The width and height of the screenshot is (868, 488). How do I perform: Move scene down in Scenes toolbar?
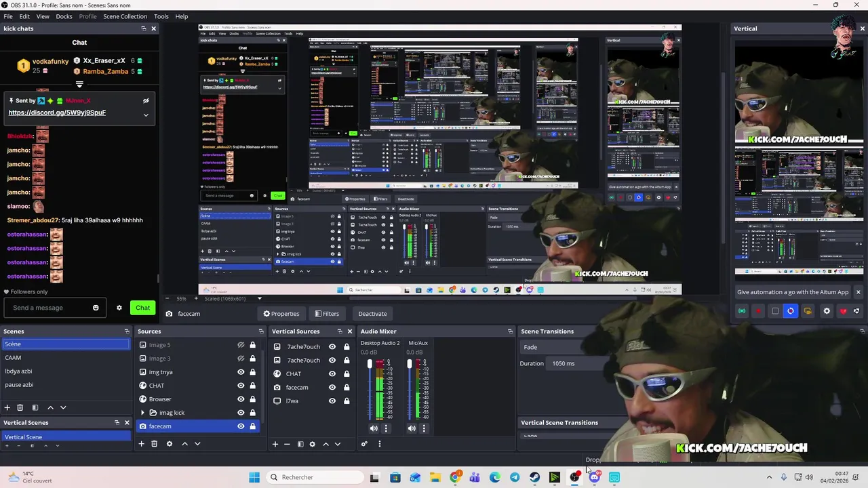click(x=63, y=407)
